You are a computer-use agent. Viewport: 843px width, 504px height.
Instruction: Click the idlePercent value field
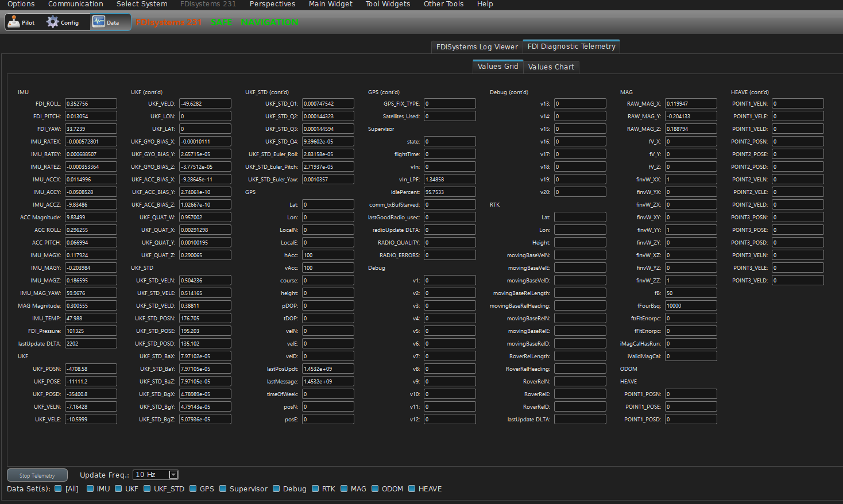tap(450, 192)
